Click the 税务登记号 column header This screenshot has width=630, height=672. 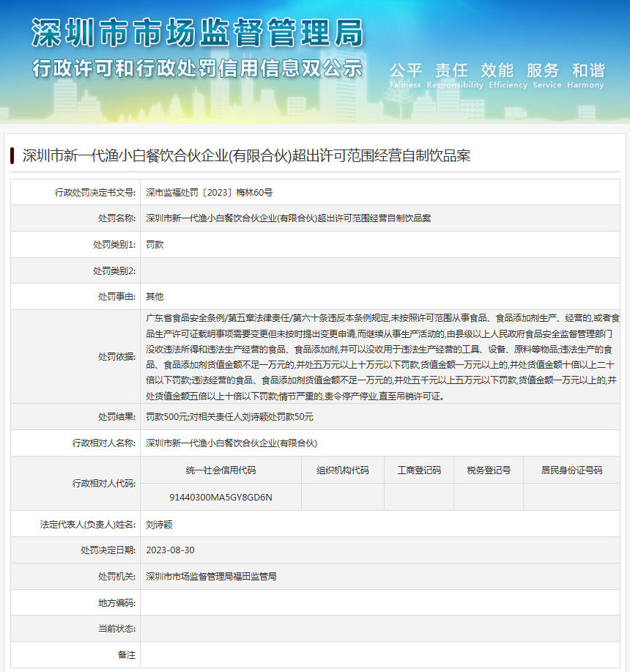coord(489,470)
